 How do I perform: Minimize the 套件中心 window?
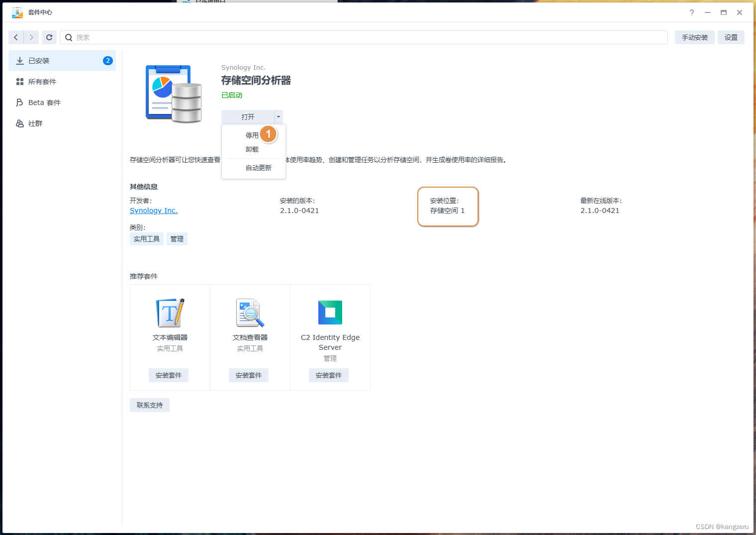click(707, 12)
